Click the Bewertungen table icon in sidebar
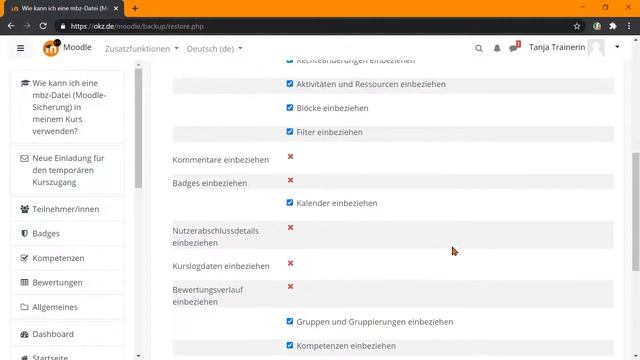The height and width of the screenshot is (360, 640). point(24,282)
